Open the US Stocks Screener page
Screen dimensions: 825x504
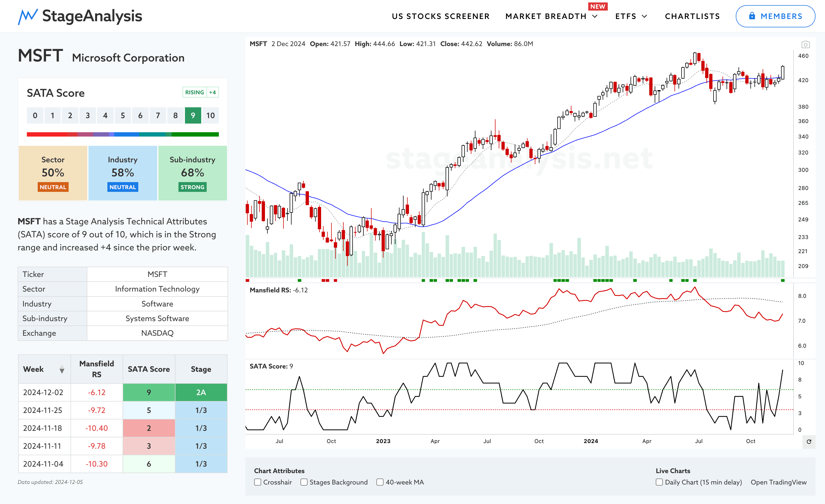click(441, 16)
